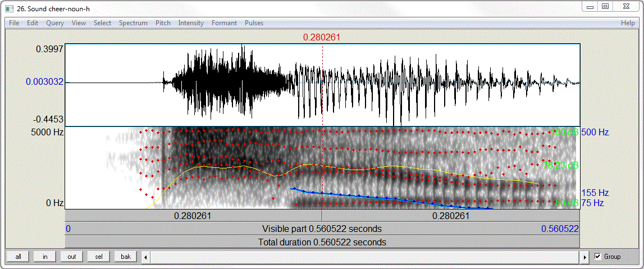This screenshot has width=644, height=269.
Task: Click the 50 dB intensity label
Action: (567, 203)
